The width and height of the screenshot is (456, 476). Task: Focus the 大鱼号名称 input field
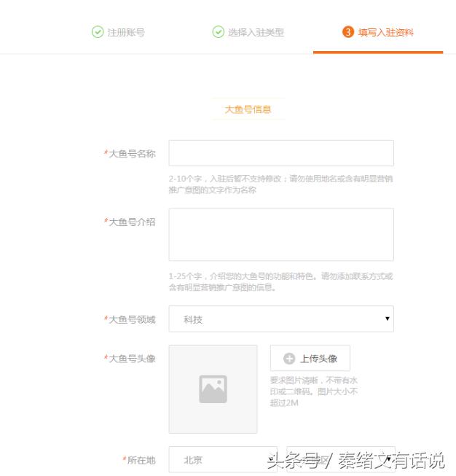tap(281, 153)
